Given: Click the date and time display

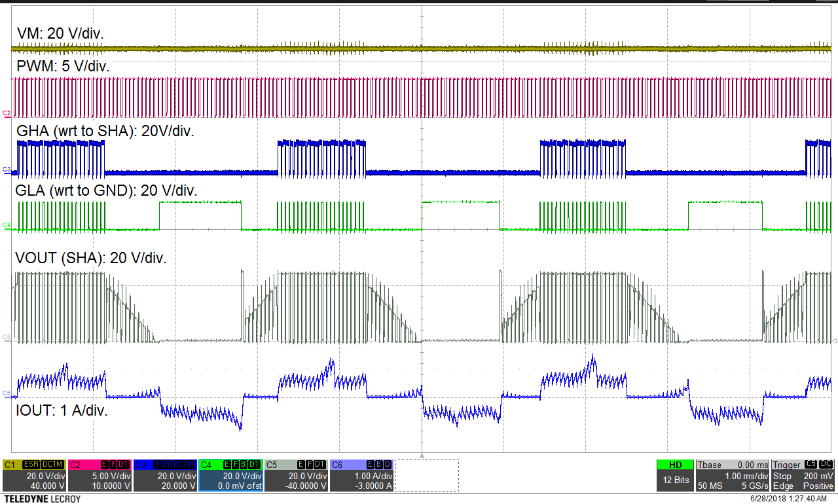Looking at the screenshot, I should tap(789, 497).
